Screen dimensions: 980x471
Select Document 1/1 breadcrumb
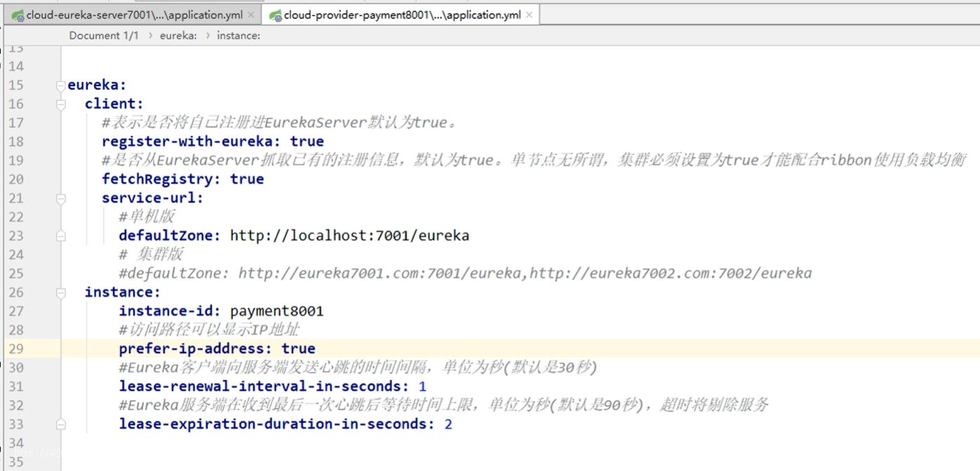[x=104, y=36]
